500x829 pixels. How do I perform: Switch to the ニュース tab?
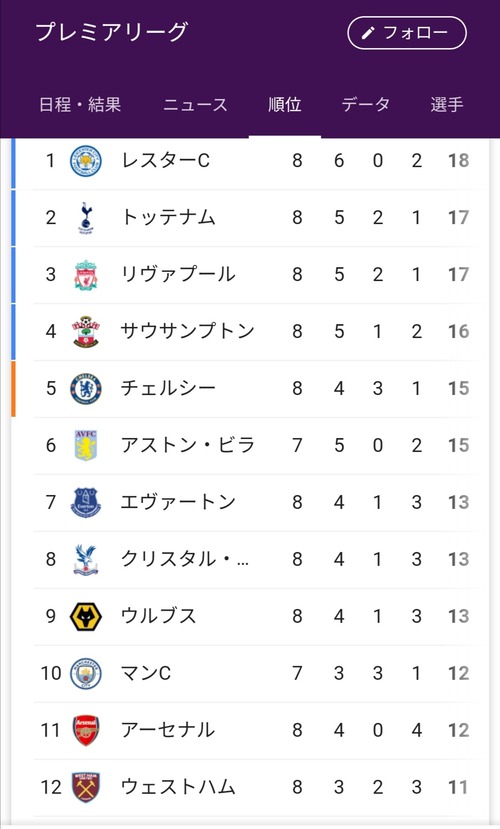pyautogui.click(x=195, y=104)
